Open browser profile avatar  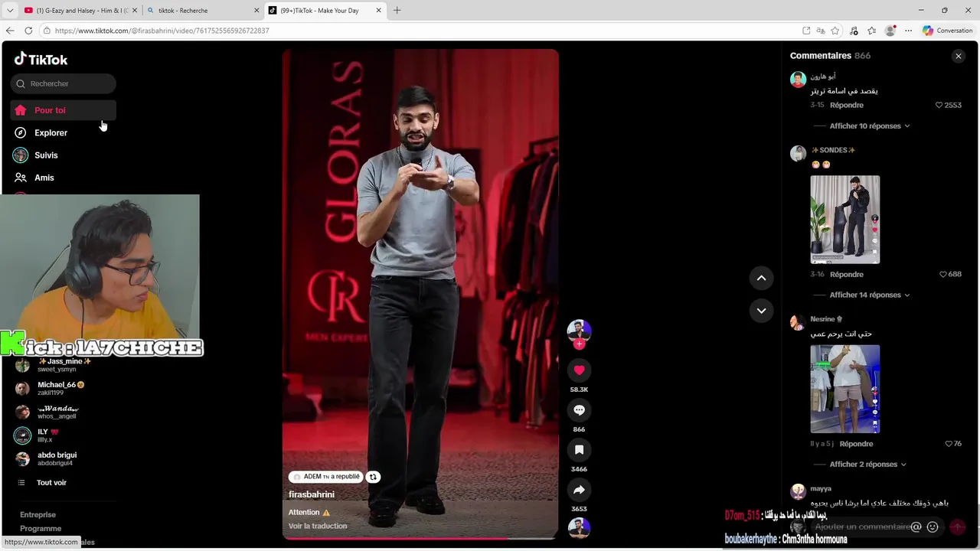890,31
